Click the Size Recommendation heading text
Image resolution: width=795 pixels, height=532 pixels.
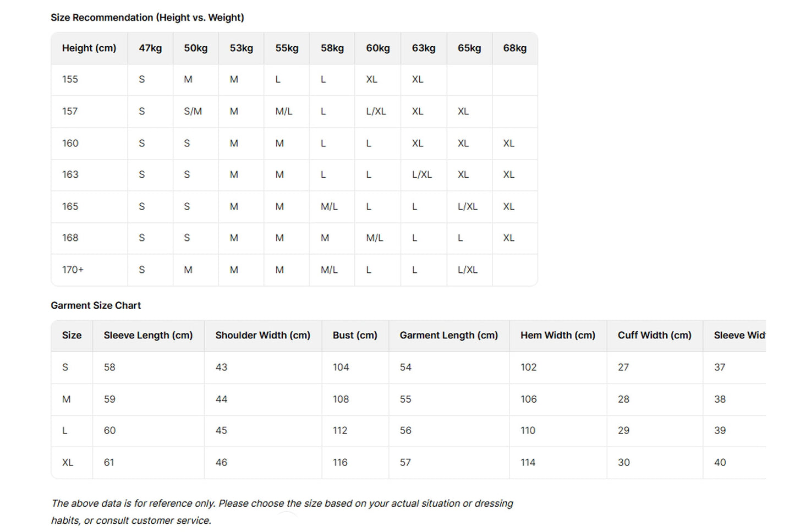pyautogui.click(x=147, y=18)
